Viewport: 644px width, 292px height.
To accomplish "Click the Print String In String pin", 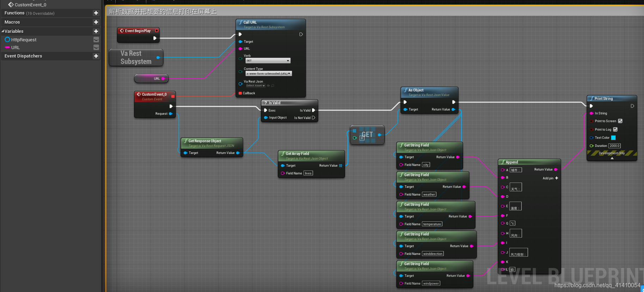I will coord(591,113).
